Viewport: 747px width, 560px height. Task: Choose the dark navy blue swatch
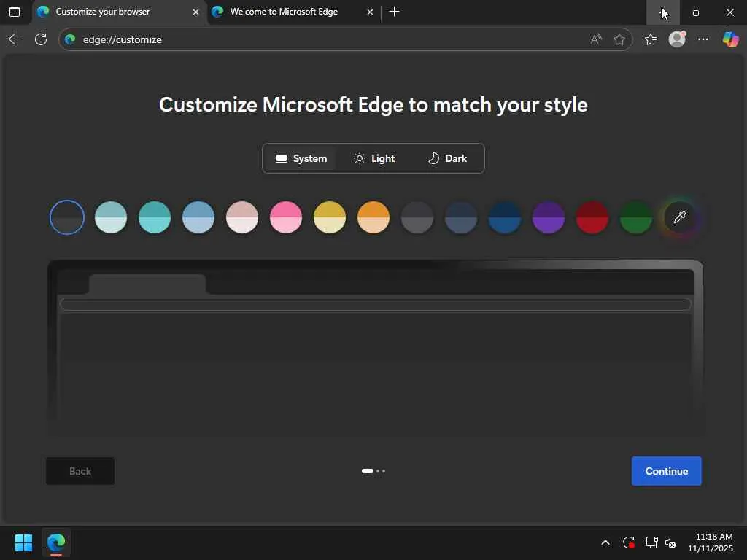505,217
